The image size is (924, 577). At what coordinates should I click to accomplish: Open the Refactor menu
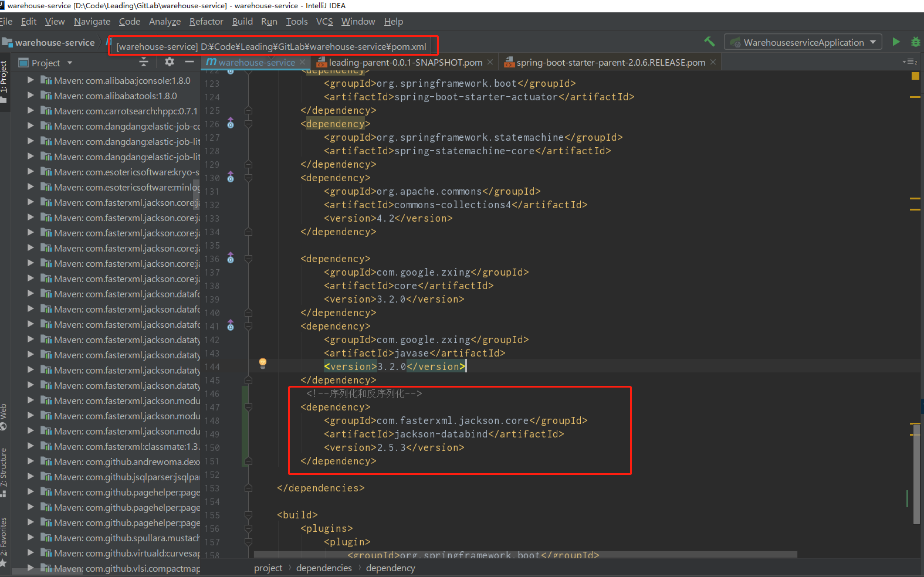(x=207, y=22)
